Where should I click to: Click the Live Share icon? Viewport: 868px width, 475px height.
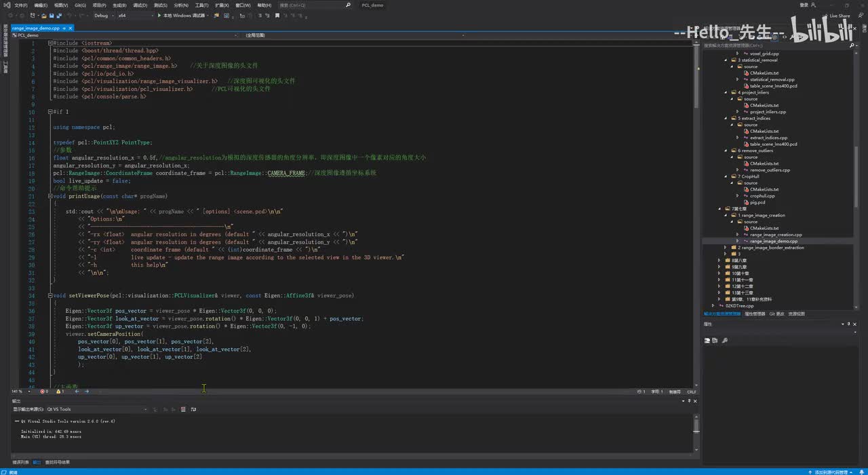[x=825, y=15]
